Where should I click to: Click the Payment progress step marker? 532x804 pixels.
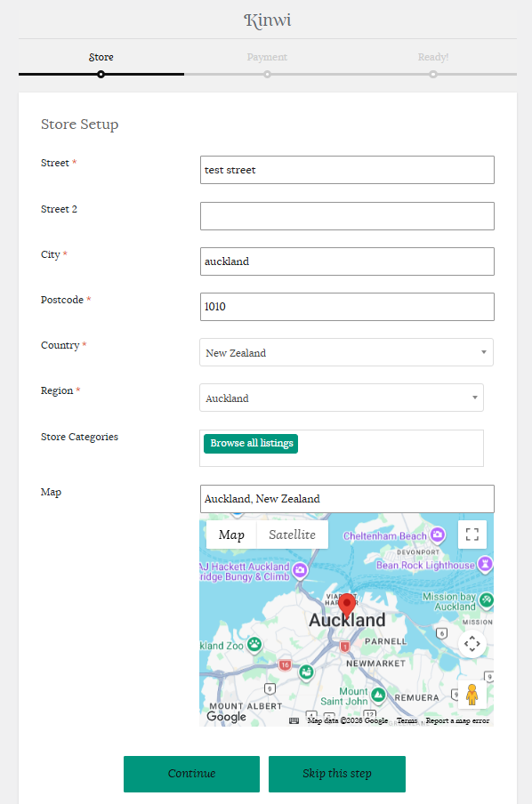pyautogui.click(x=267, y=75)
